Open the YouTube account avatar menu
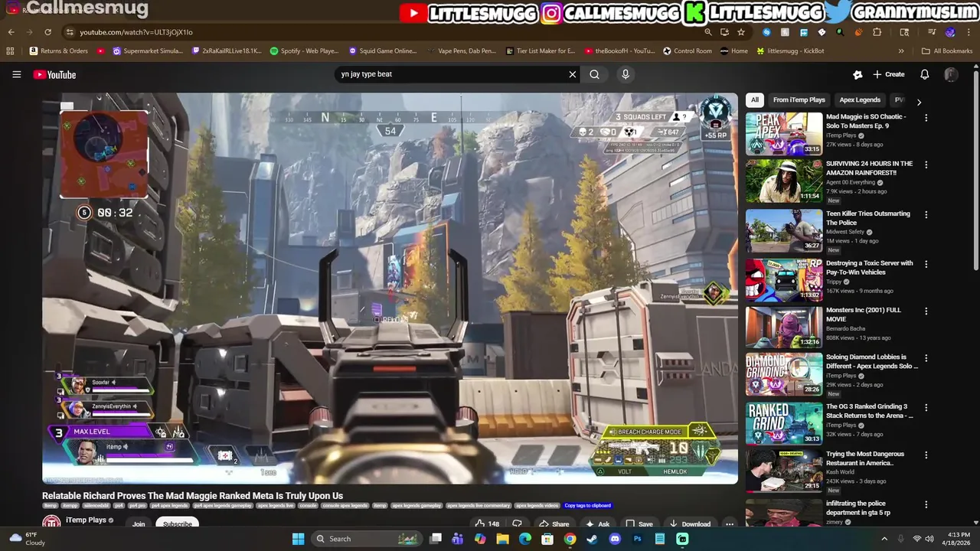 [x=951, y=74]
